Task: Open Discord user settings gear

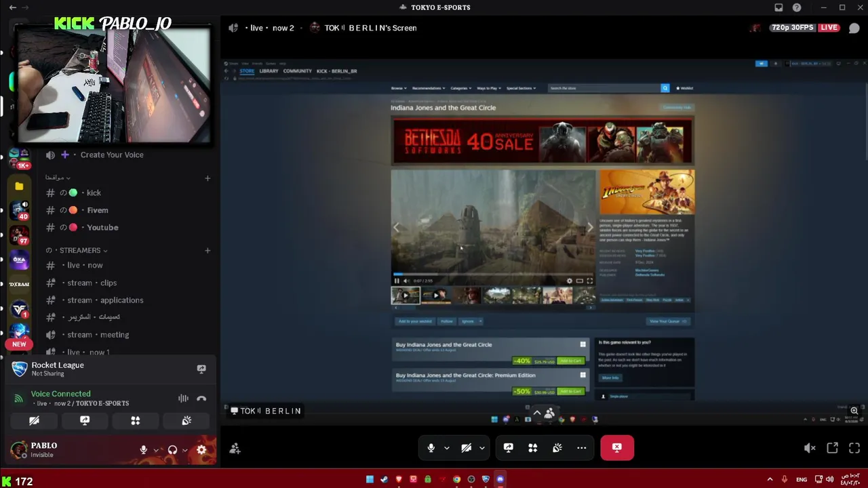Action: pyautogui.click(x=201, y=449)
